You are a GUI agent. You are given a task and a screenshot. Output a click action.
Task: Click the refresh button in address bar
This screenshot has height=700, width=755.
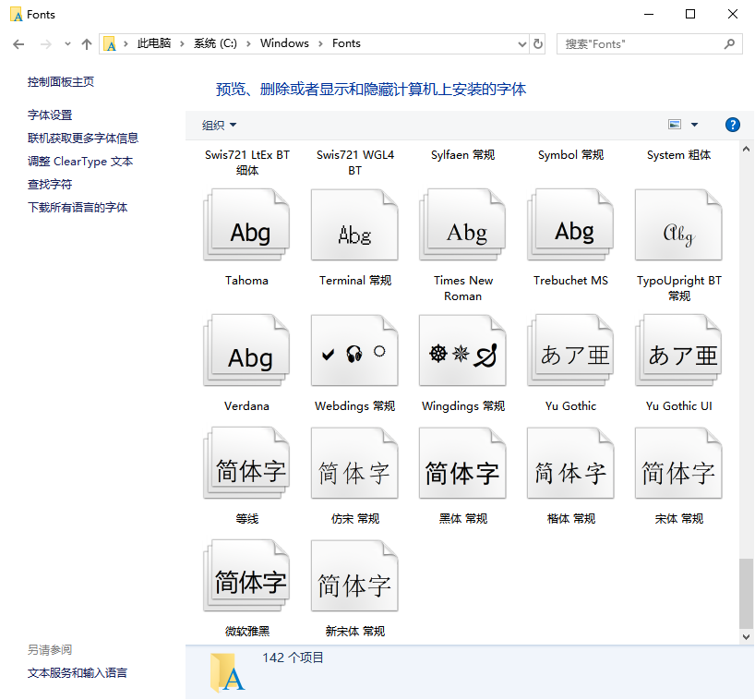538,43
